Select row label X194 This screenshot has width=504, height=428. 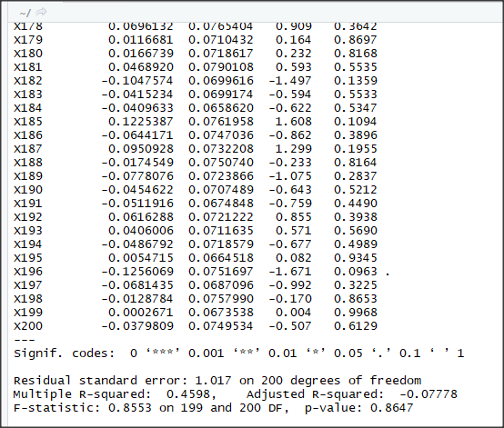tap(28, 244)
